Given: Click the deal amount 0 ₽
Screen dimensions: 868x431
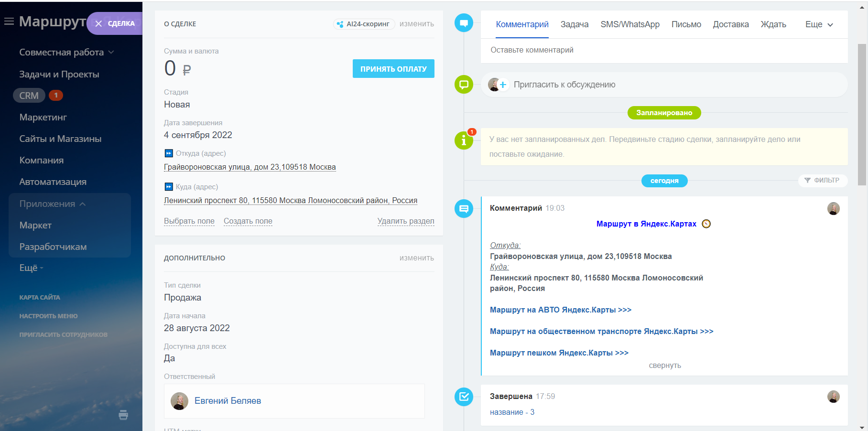Looking at the screenshot, I should (x=177, y=69).
